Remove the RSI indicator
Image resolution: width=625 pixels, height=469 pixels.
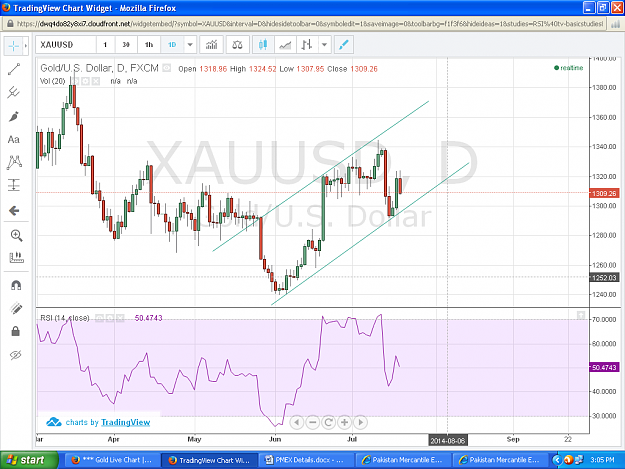120,318
